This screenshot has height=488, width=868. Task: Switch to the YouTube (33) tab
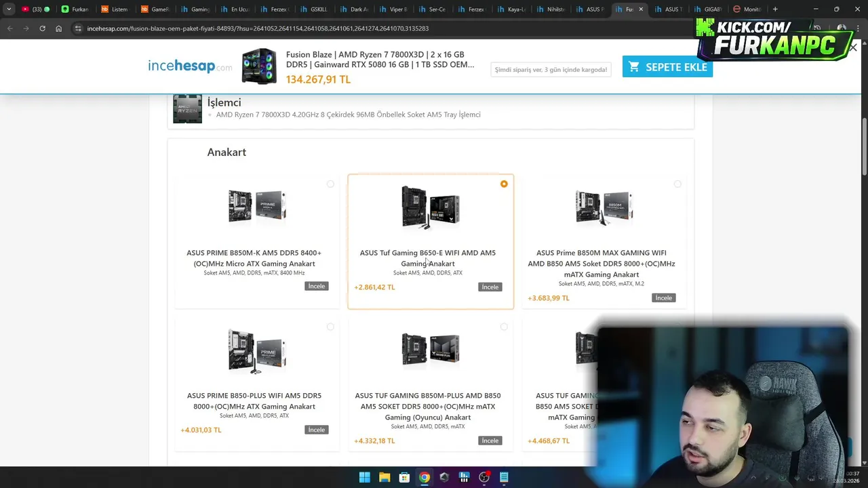tap(37, 9)
